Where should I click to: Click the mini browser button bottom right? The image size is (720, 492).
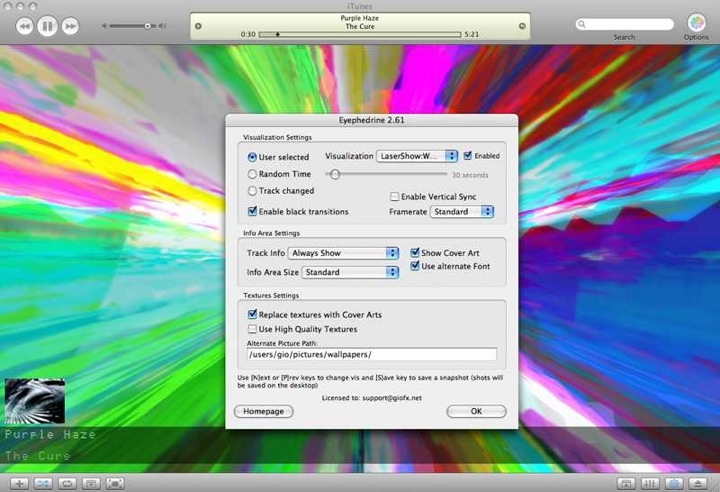tap(626, 483)
